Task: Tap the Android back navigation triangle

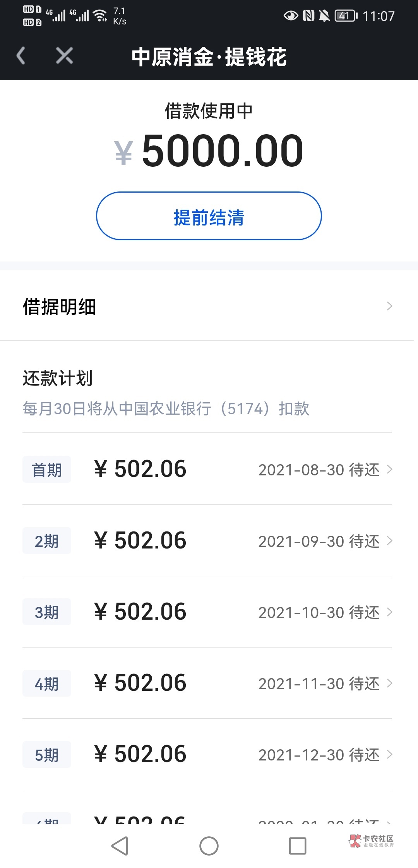Action: pyautogui.click(x=120, y=846)
